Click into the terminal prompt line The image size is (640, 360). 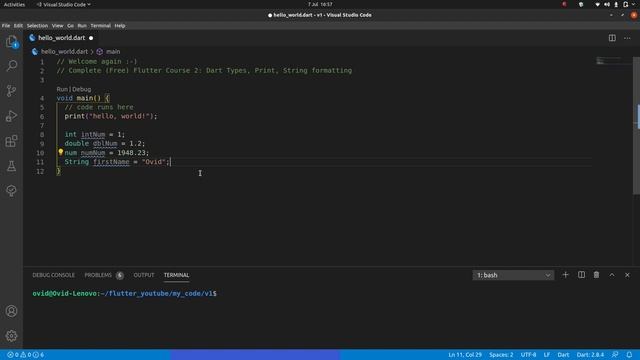(124, 293)
